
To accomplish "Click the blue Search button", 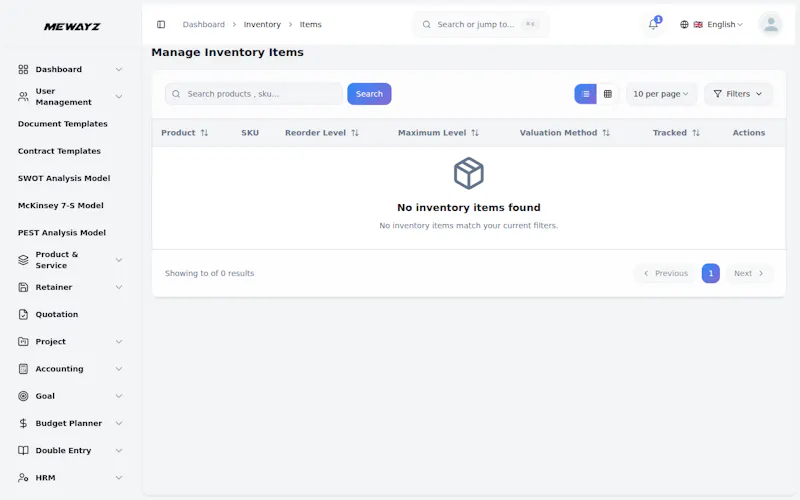I will [x=369, y=94].
